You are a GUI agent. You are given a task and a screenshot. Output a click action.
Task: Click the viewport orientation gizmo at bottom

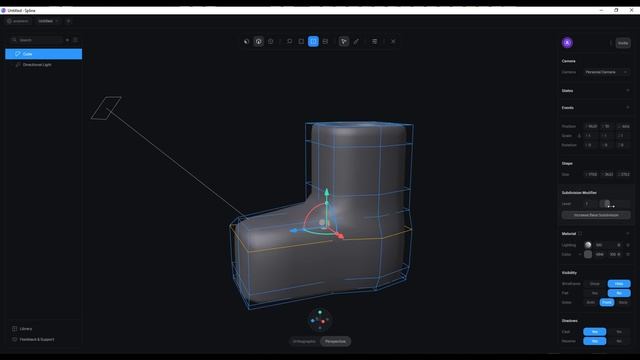320,320
